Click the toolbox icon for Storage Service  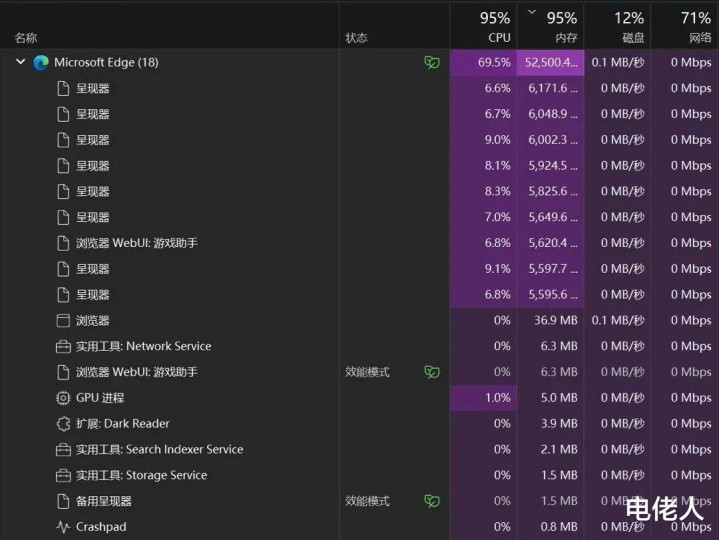[63, 475]
